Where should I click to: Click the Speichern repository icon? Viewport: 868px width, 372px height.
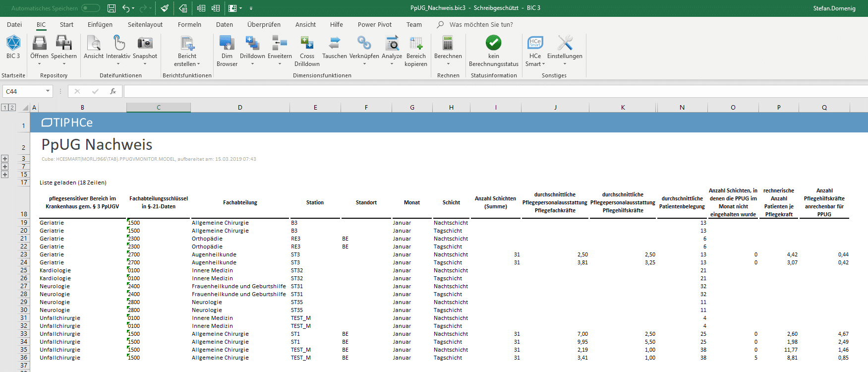coord(64,43)
